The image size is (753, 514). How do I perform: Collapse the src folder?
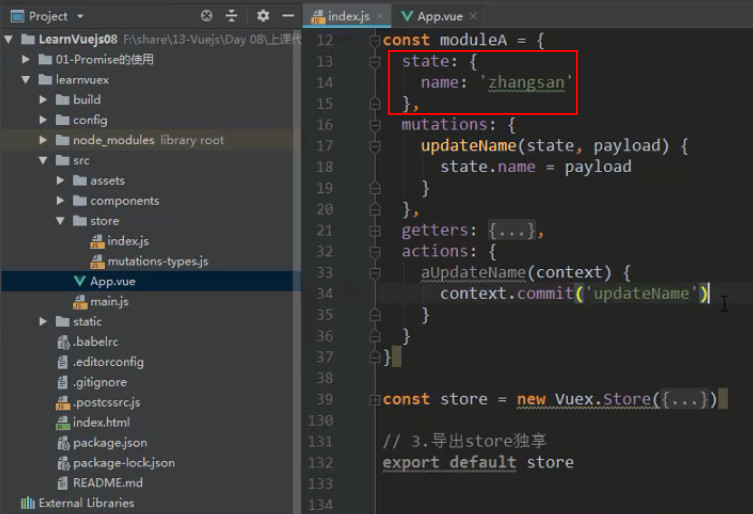(x=43, y=160)
